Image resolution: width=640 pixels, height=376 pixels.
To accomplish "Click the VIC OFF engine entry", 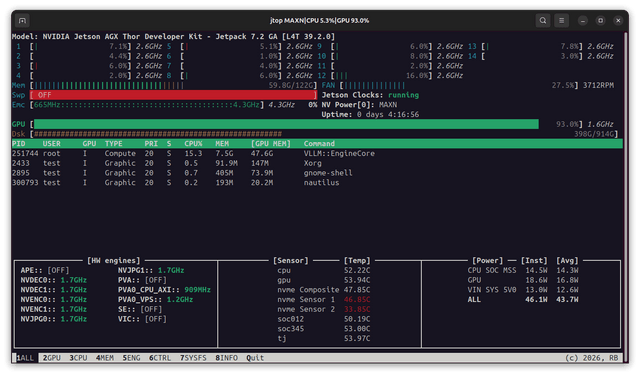I will (142, 319).
